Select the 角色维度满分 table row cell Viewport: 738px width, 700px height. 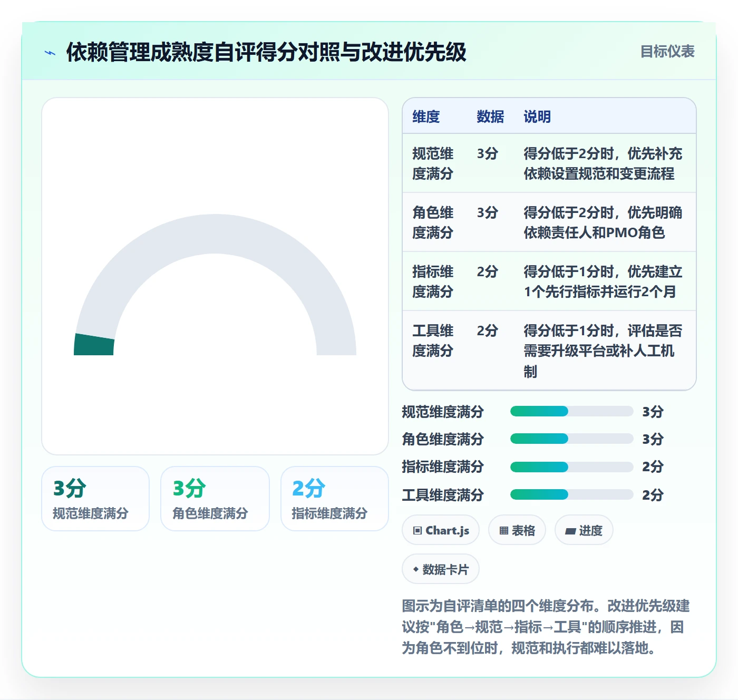(433, 222)
